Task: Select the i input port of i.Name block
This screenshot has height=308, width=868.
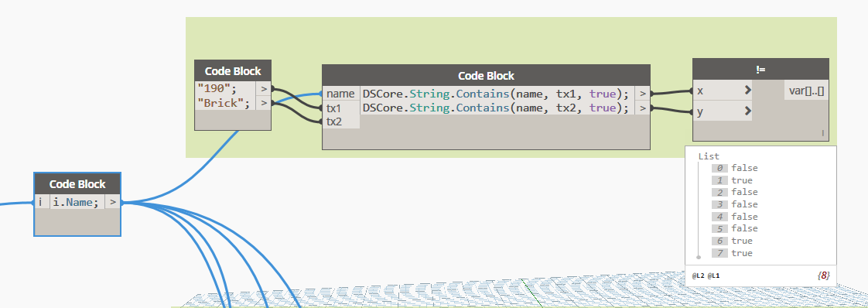Action: click(x=42, y=202)
